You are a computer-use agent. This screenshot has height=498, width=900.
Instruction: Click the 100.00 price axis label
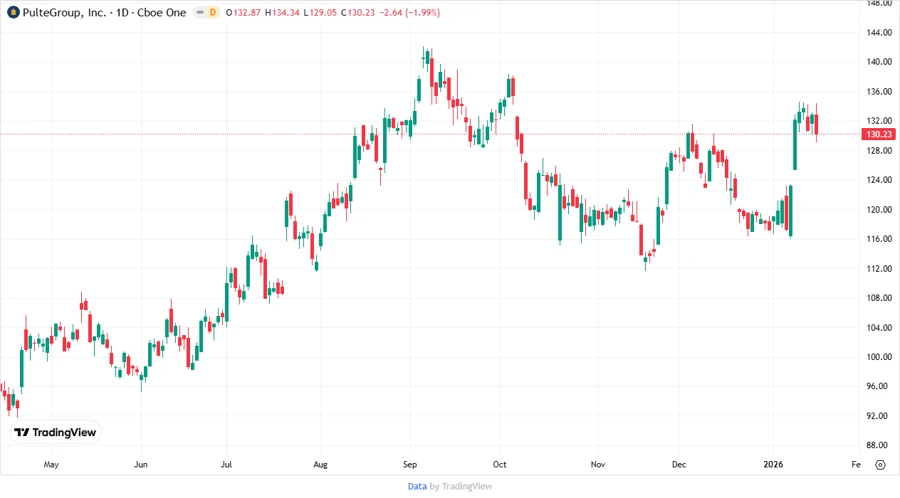pyautogui.click(x=879, y=357)
